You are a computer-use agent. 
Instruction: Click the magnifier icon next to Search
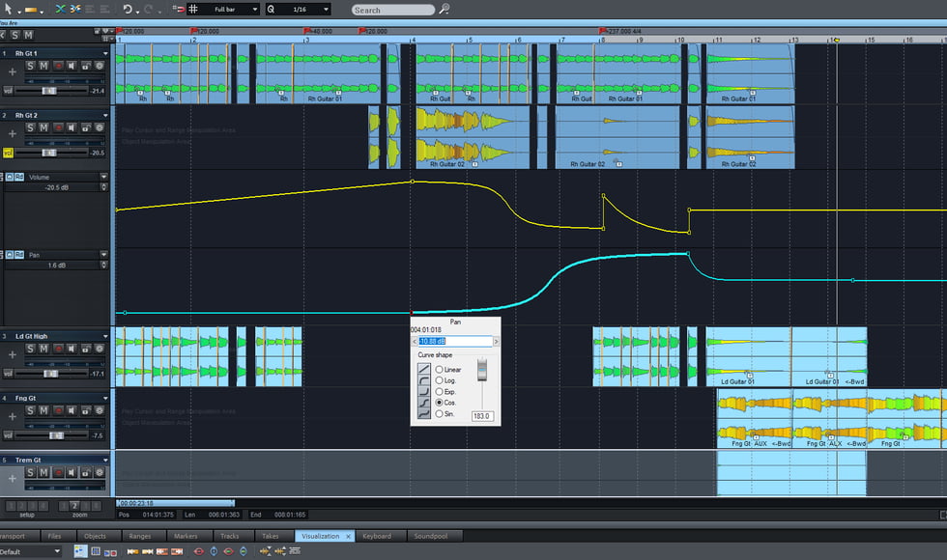(x=444, y=9)
